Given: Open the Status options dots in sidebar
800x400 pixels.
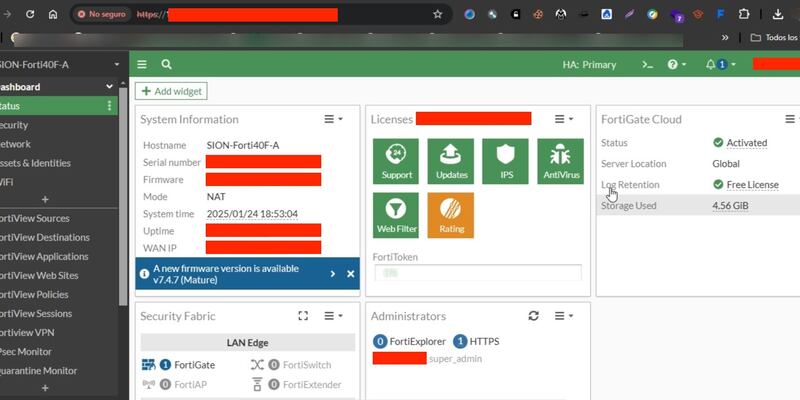Looking at the screenshot, I should (x=109, y=106).
